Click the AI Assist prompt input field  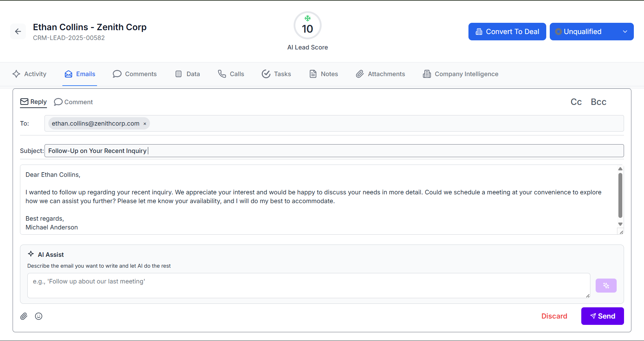coord(308,286)
